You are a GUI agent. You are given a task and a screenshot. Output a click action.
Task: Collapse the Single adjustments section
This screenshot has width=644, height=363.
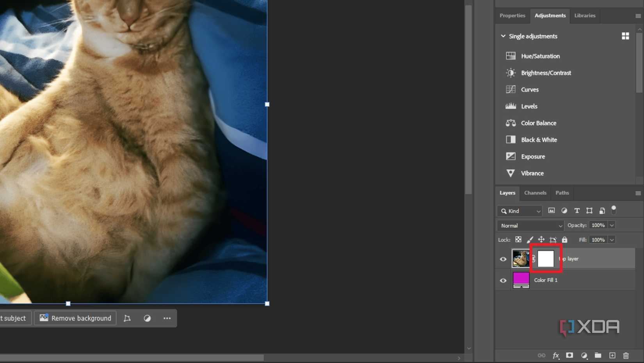pos(503,36)
